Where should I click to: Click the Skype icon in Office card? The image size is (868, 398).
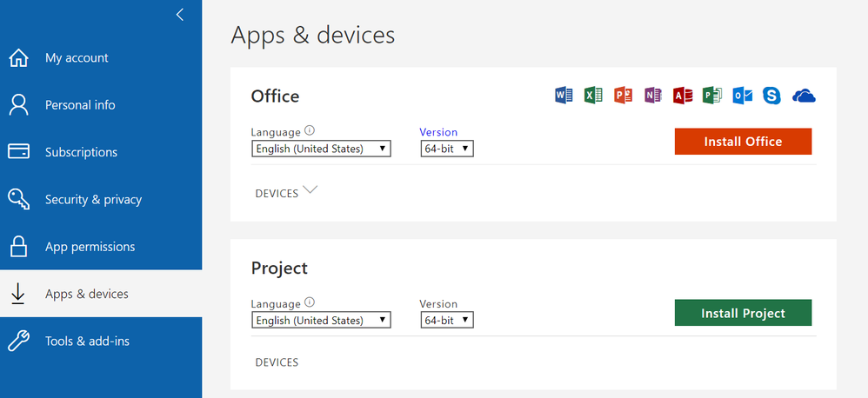pyautogui.click(x=771, y=96)
